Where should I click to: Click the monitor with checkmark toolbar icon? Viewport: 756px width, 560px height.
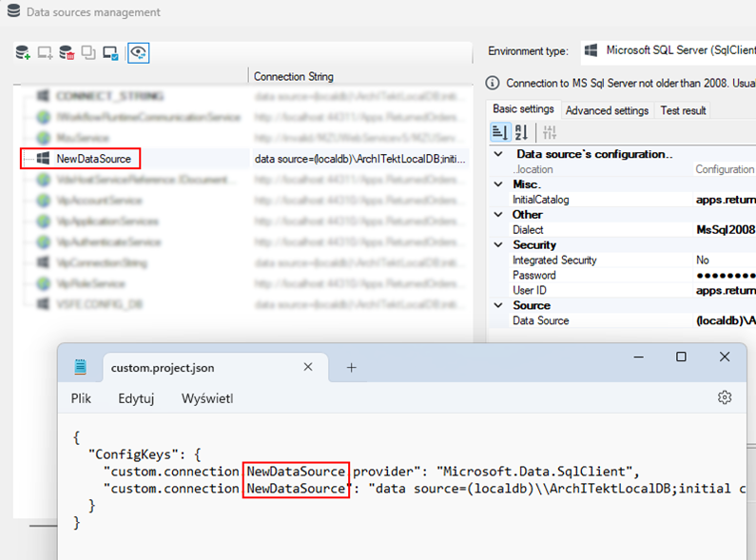pyautogui.click(x=110, y=53)
